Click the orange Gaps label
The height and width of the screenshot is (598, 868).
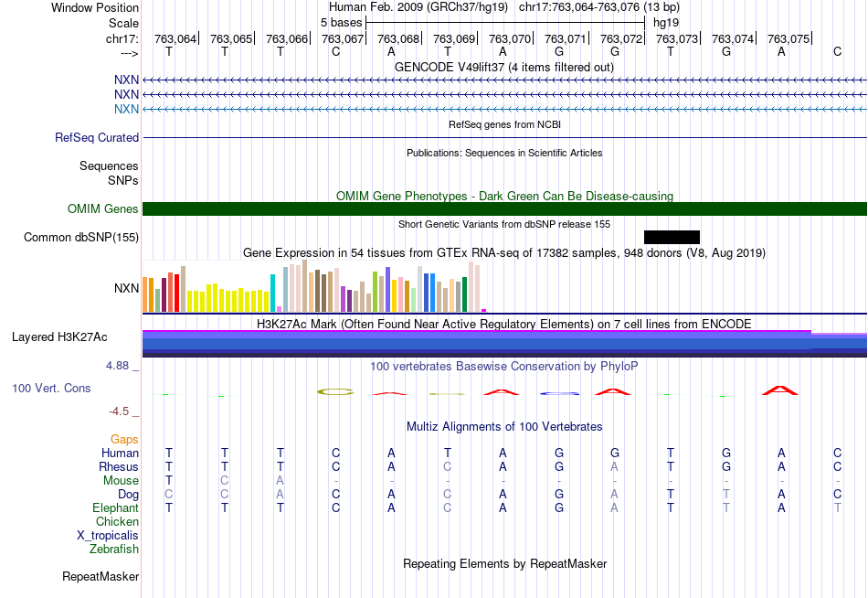click(124, 440)
